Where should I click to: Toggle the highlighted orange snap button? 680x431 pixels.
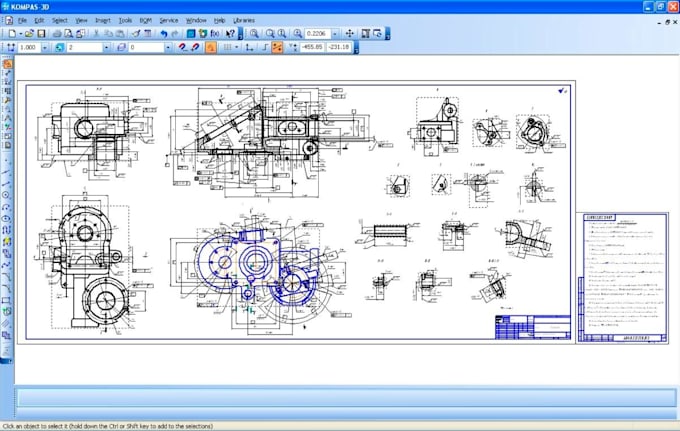[x=211, y=47]
